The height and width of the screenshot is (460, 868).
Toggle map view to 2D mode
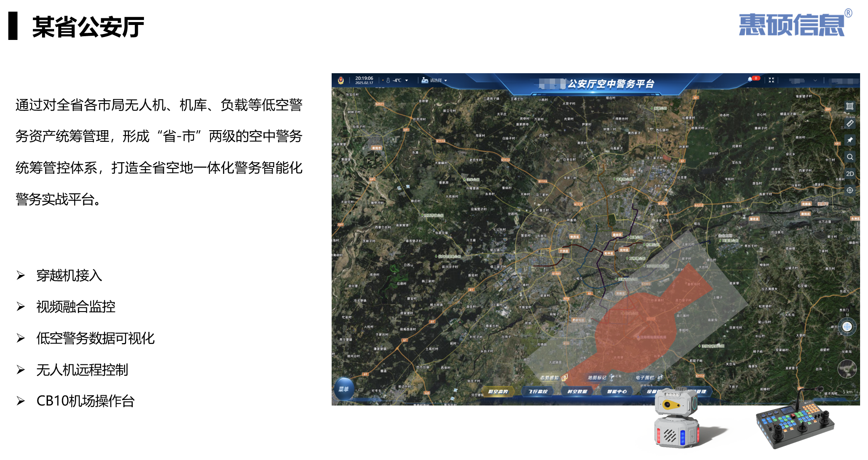[x=850, y=173]
